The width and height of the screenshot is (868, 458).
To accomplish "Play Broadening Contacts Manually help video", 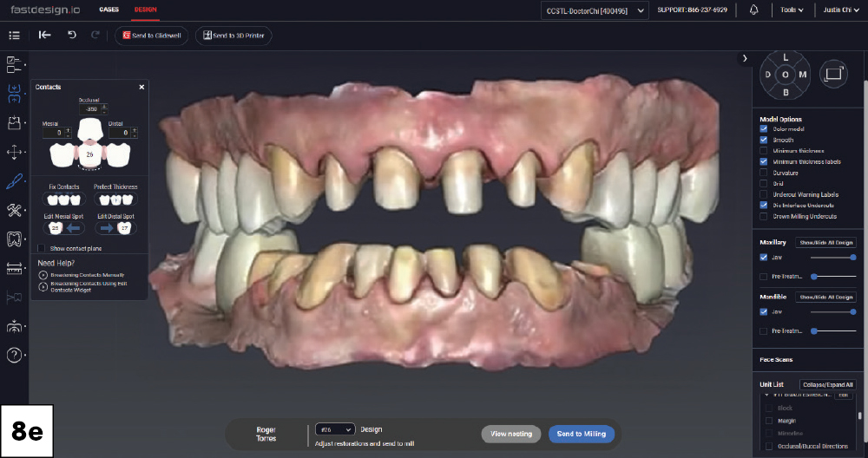I will pos(43,275).
